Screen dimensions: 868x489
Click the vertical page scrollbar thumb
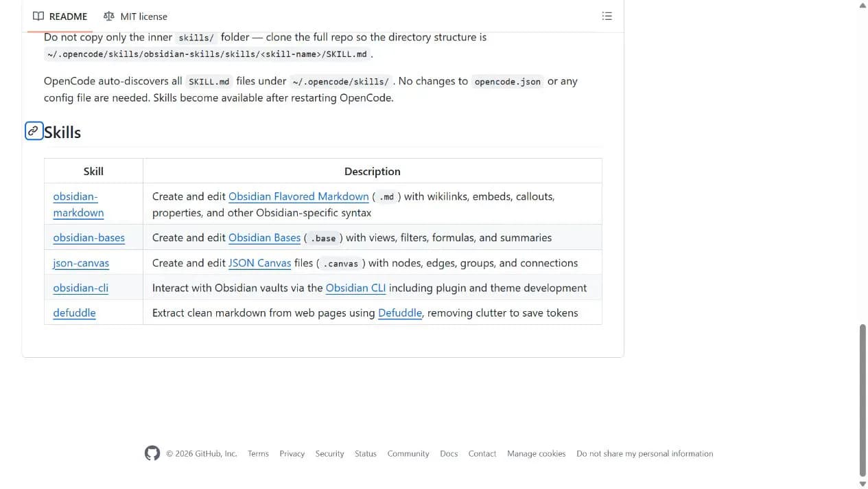pyautogui.click(x=863, y=400)
